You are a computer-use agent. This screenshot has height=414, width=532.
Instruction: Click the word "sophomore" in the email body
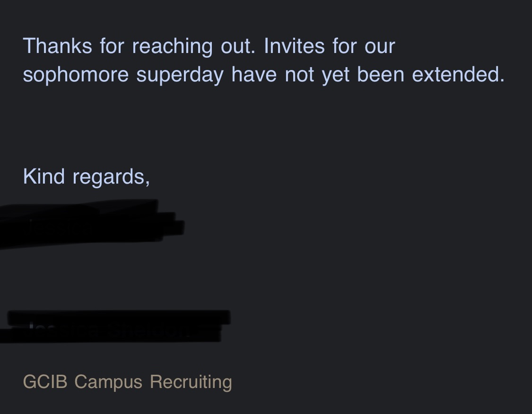click(76, 75)
